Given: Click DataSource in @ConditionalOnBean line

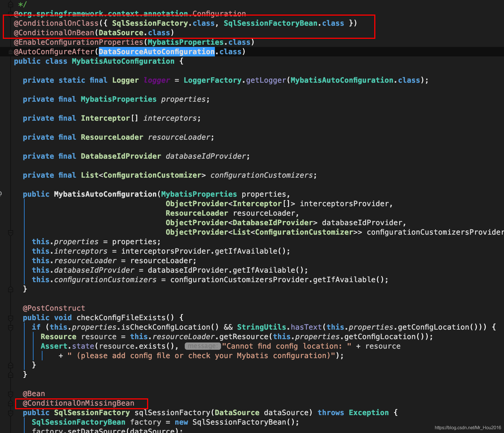Looking at the screenshot, I should coord(121,33).
